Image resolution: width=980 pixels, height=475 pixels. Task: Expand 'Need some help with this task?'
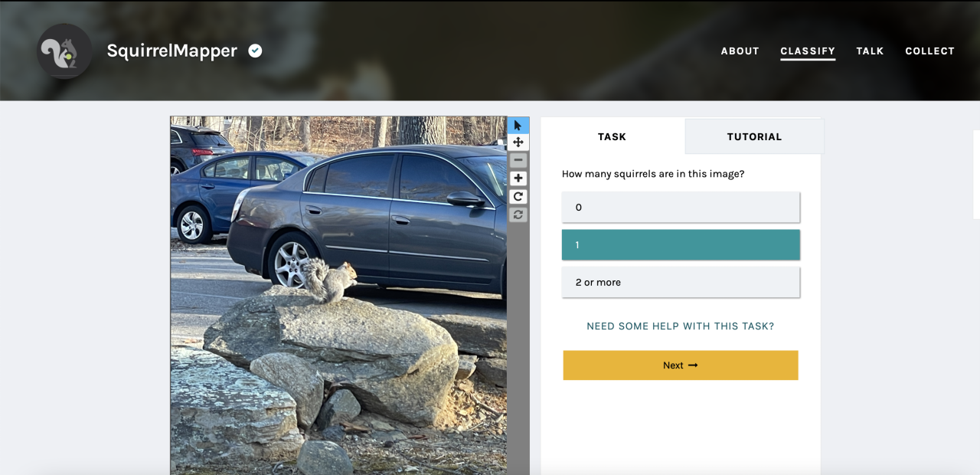pyautogui.click(x=680, y=326)
